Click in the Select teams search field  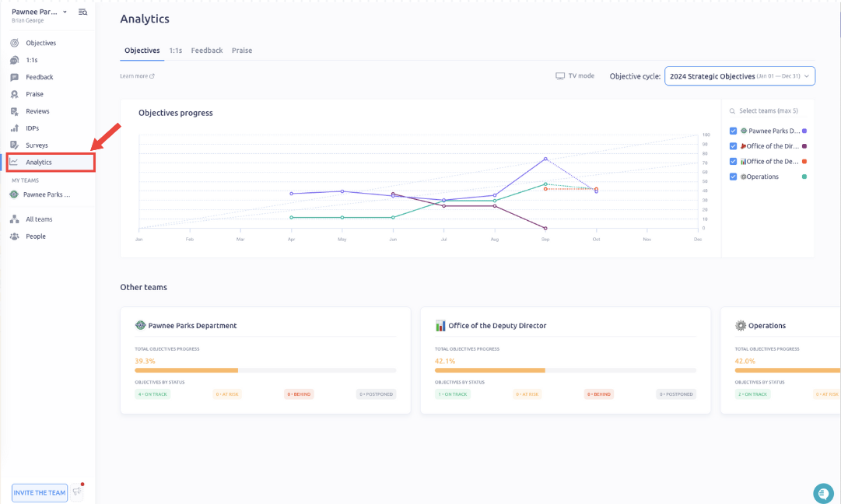(770, 111)
